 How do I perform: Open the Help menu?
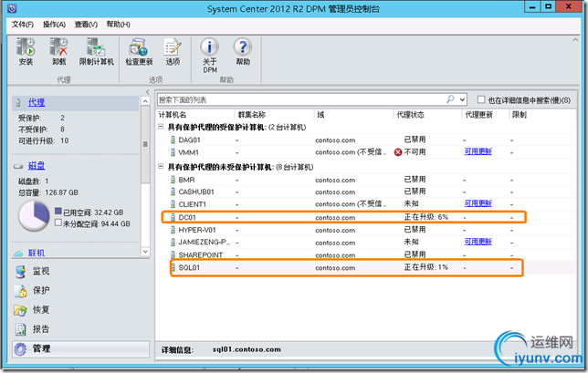click(x=118, y=25)
